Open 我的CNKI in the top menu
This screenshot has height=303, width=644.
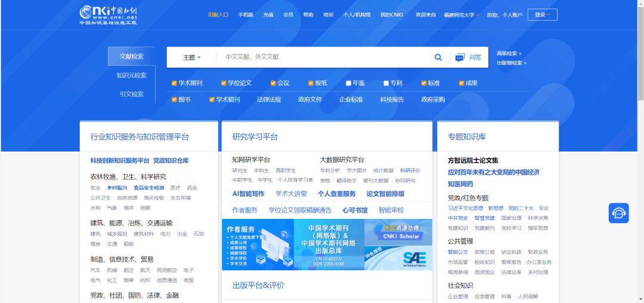coord(391,15)
